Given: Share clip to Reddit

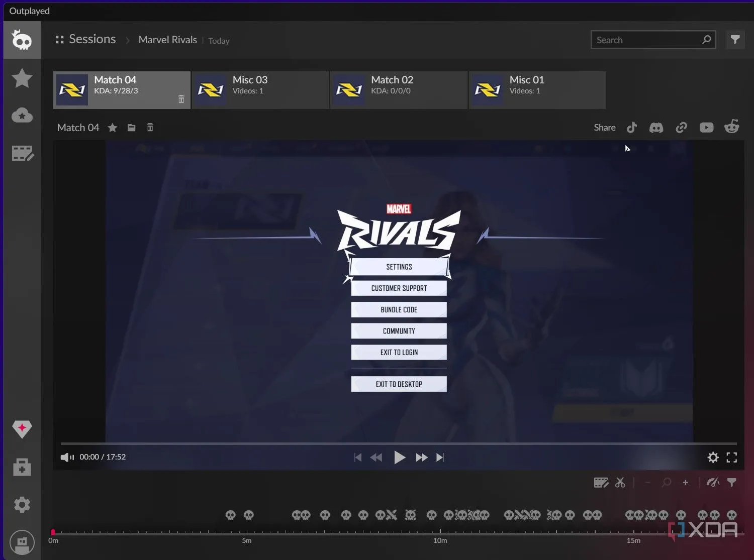Looking at the screenshot, I should (x=731, y=127).
